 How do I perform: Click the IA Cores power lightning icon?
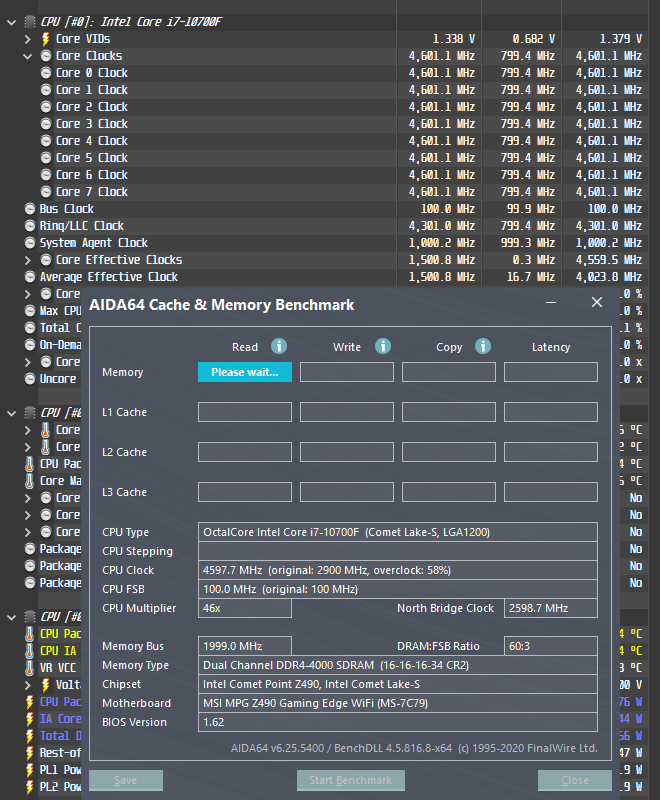point(30,719)
